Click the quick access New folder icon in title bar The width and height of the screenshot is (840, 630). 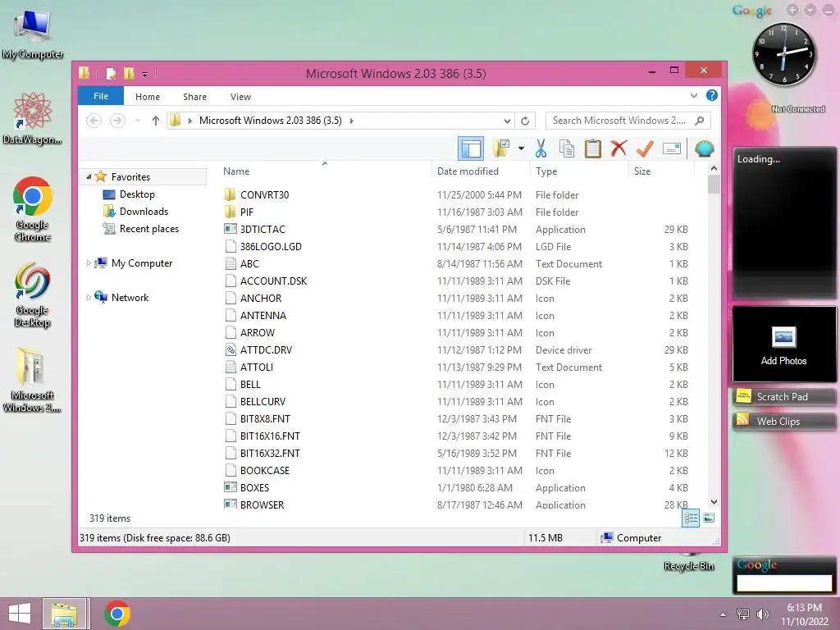click(x=129, y=73)
